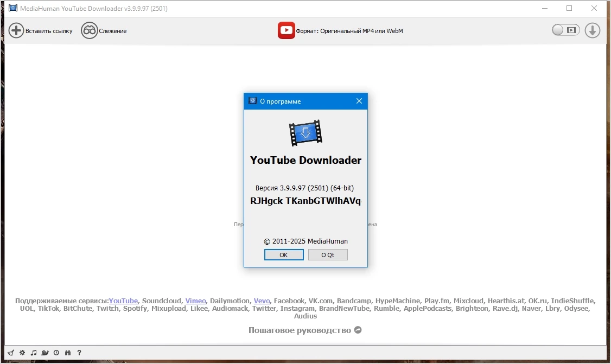Screen dimensions: 611x364
Task: Toggle the video preview switch top right
Action: coord(565,30)
